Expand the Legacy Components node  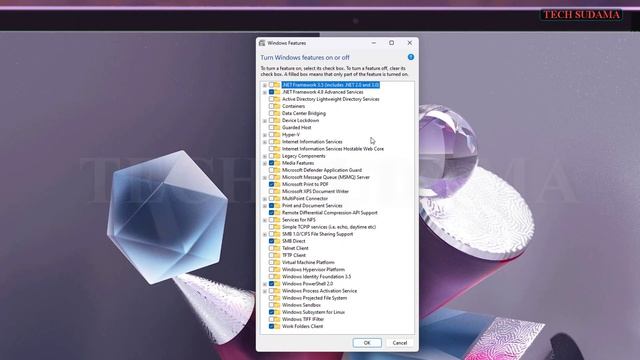click(264, 156)
